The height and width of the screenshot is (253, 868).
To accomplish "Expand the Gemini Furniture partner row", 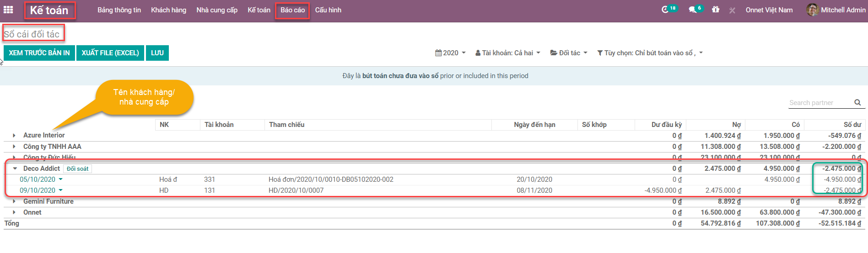I will [14, 201].
